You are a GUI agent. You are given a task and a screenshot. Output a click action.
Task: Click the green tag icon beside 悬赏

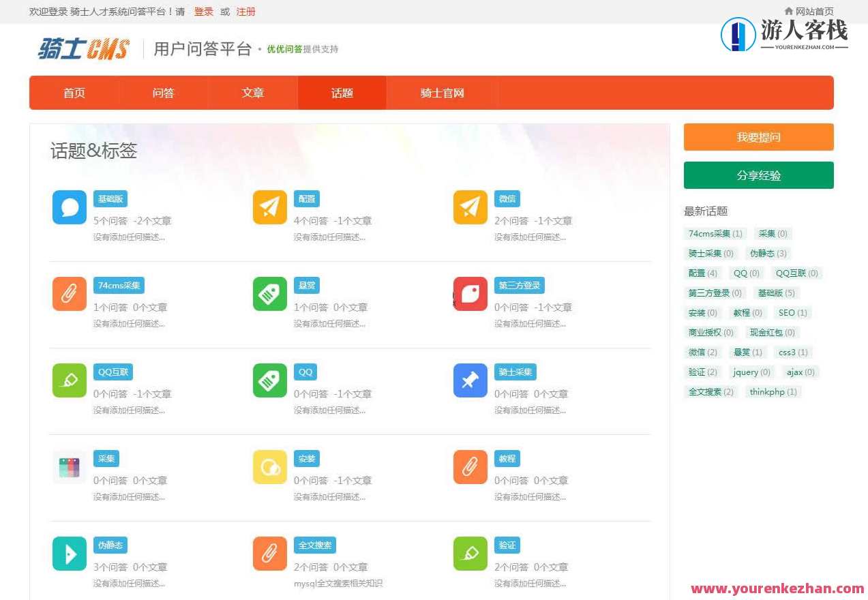pos(269,294)
